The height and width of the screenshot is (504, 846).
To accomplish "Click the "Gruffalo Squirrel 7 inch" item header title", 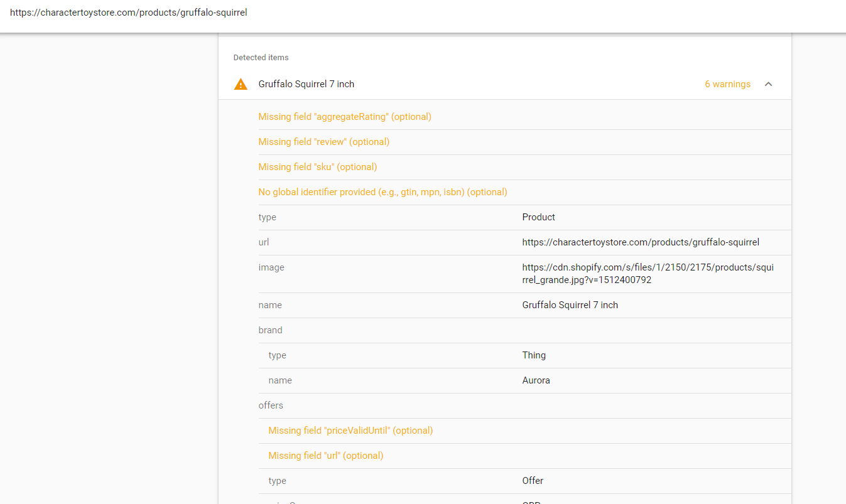I will tap(306, 84).
